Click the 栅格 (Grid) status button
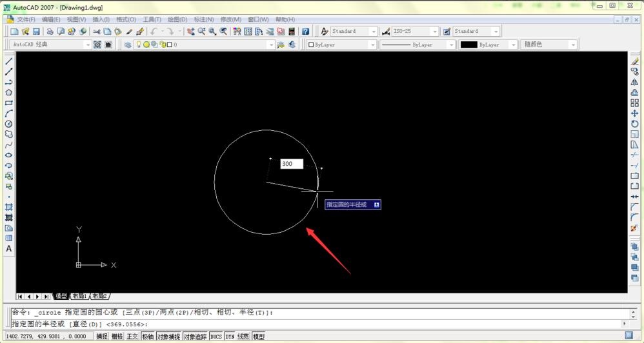Image resolution: width=644 pixels, height=343 pixels. [117, 337]
